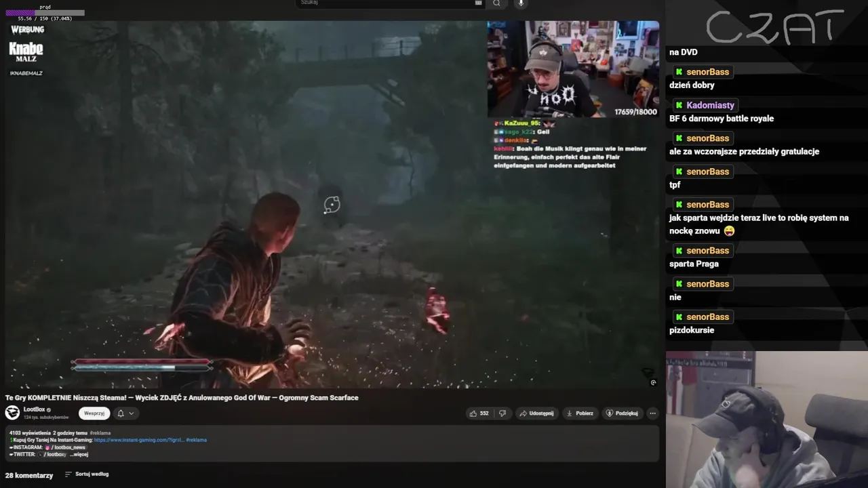Click the streamer face-cam below the chat
The width and height of the screenshot is (868, 488).
point(767,420)
